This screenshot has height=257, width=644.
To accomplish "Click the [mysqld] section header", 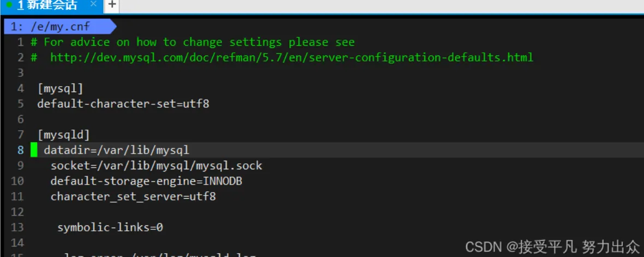I will tap(63, 134).
